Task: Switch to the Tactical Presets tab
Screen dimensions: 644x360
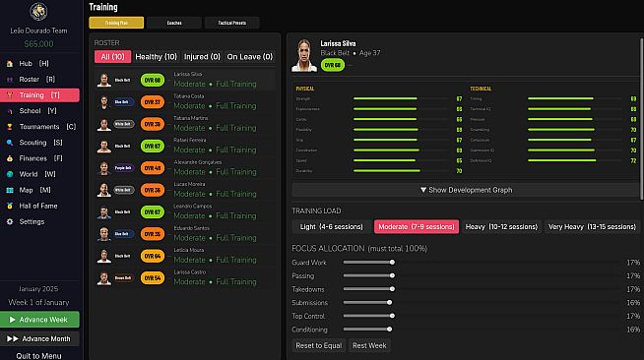Action: click(x=232, y=23)
